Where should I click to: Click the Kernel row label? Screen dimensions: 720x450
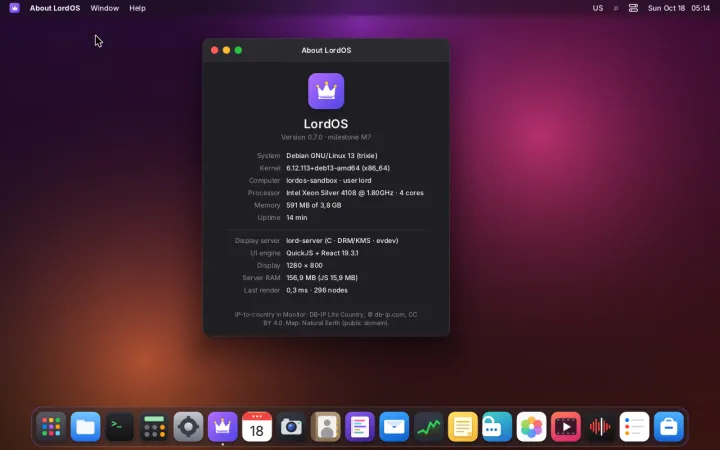(x=270, y=168)
